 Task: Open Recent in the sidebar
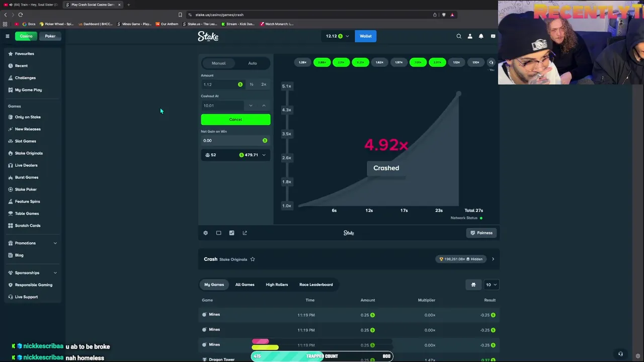[21, 66]
